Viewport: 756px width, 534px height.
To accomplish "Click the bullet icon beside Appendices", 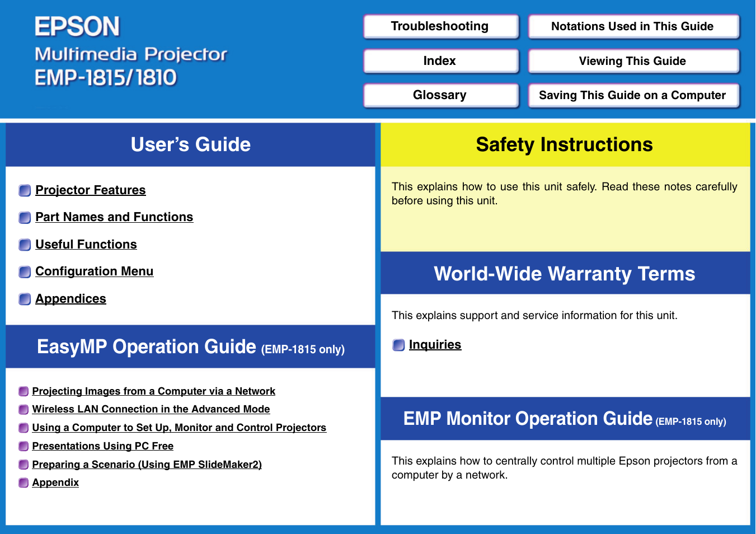I will tap(25, 299).
